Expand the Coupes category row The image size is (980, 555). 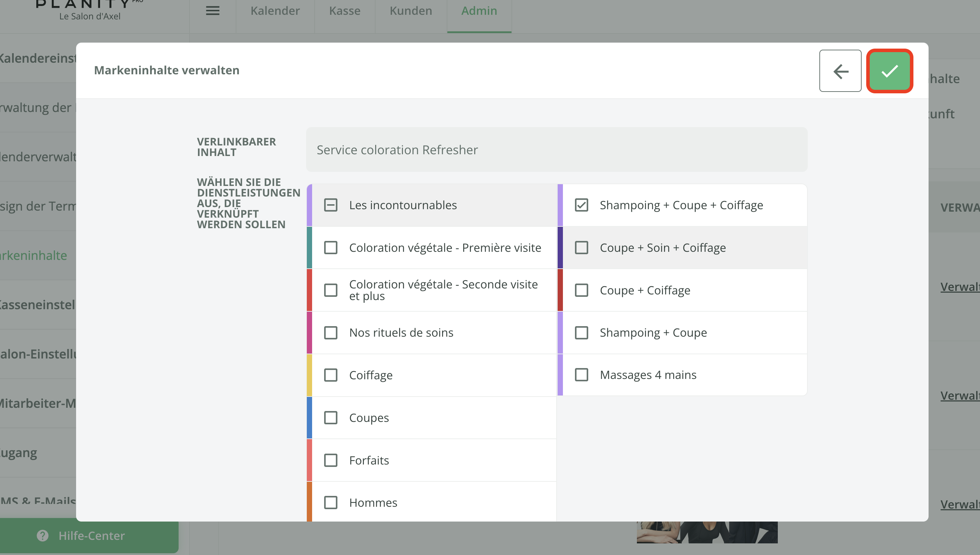pos(369,417)
